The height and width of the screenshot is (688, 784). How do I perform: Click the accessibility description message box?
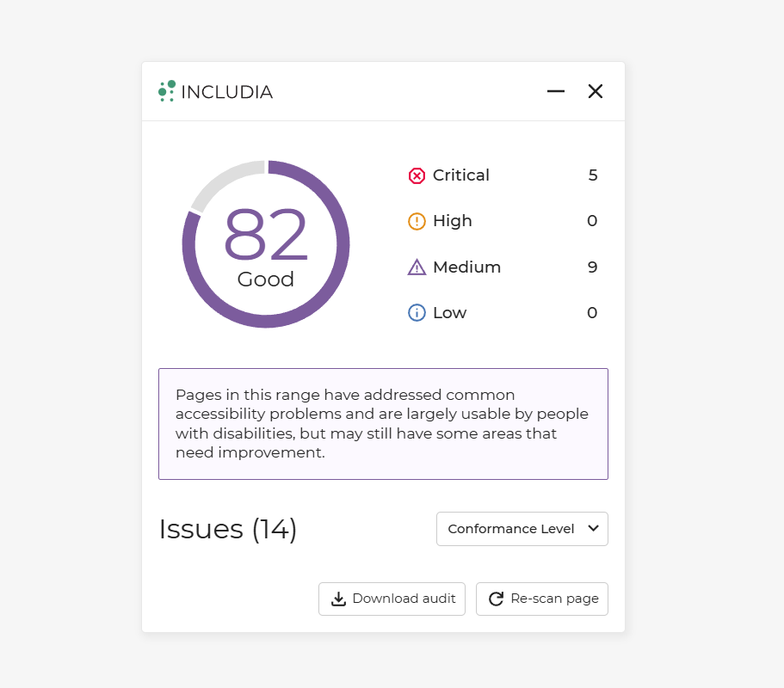coord(383,424)
